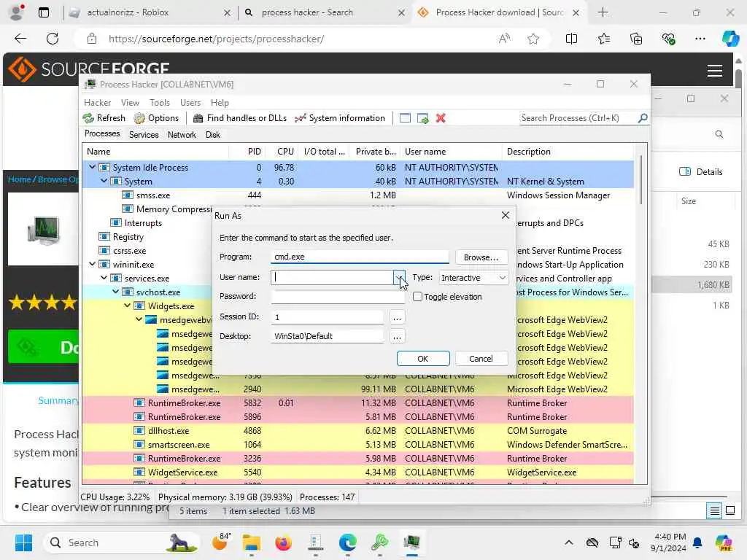Show hidden system tray icons chevron
Screen dimensions: 747x560
click(569, 542)
